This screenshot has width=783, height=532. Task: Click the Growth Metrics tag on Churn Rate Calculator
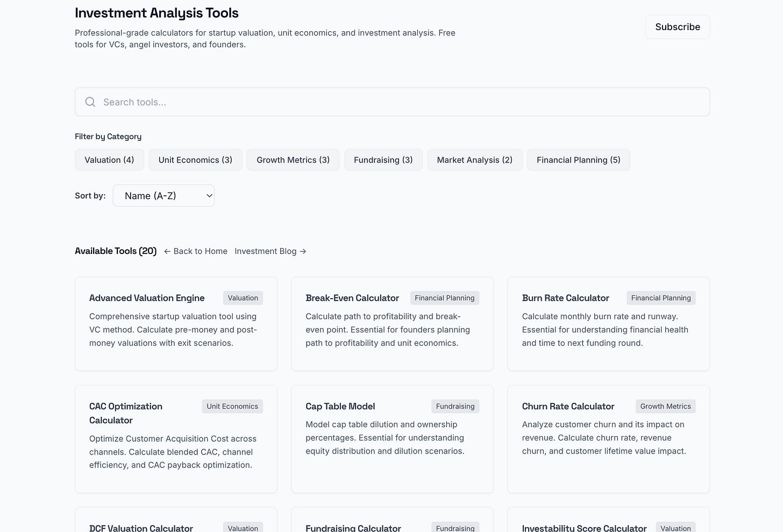pyautogui.click(x=665, y=406)
